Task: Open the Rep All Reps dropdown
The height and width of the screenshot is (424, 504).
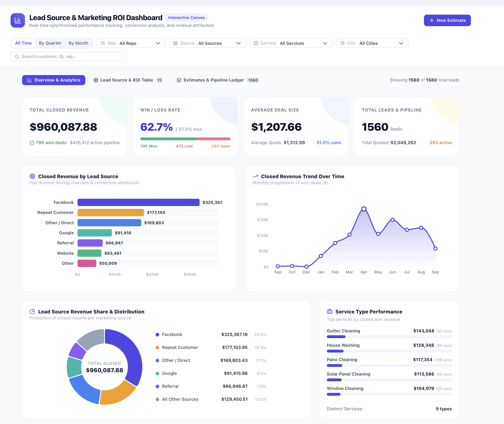Action: [x=131, y=43]
